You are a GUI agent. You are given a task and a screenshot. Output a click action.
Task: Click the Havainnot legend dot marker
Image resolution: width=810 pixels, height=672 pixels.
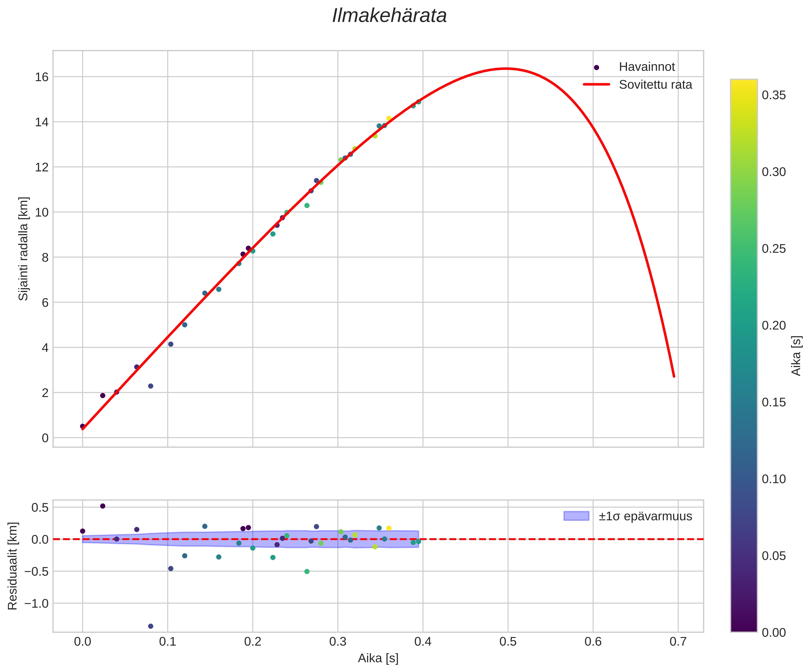coord(596,68)
